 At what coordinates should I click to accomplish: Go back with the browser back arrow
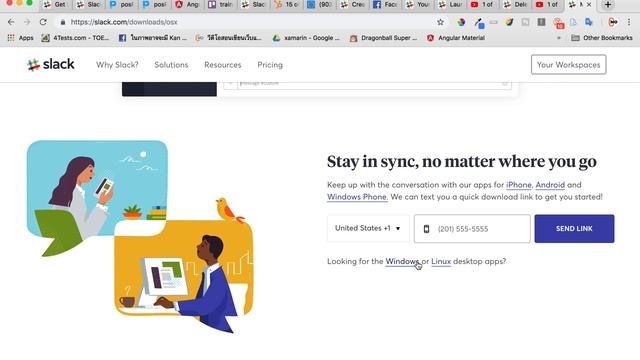11,22
